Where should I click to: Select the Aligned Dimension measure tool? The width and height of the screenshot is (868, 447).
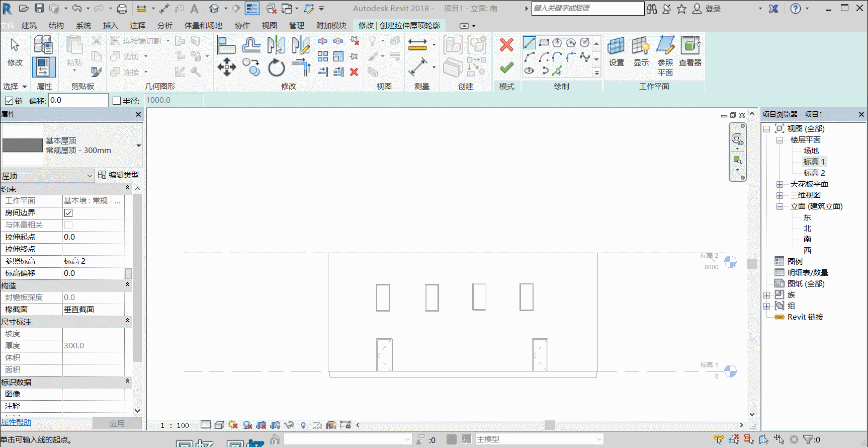point(418,67)
